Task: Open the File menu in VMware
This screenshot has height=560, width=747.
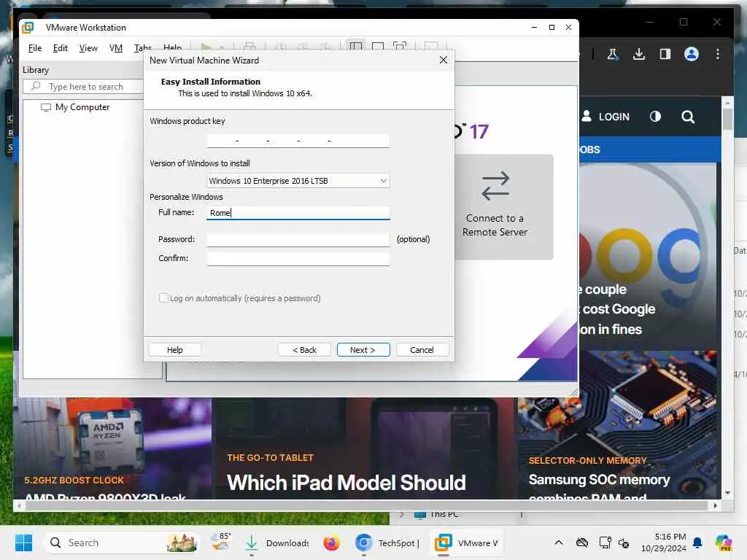Action: (x=35, y=48)
